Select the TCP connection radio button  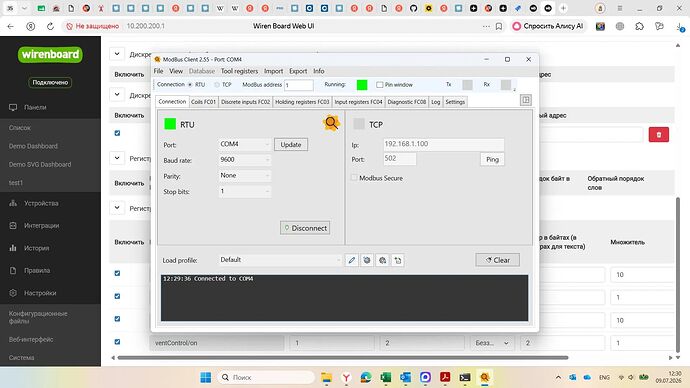point(217,84)
